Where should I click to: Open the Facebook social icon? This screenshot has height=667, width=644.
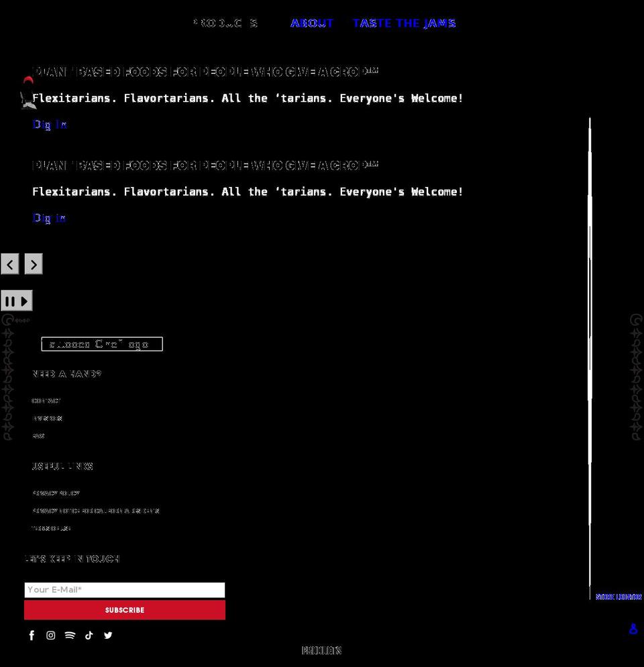tap(32, 635)
